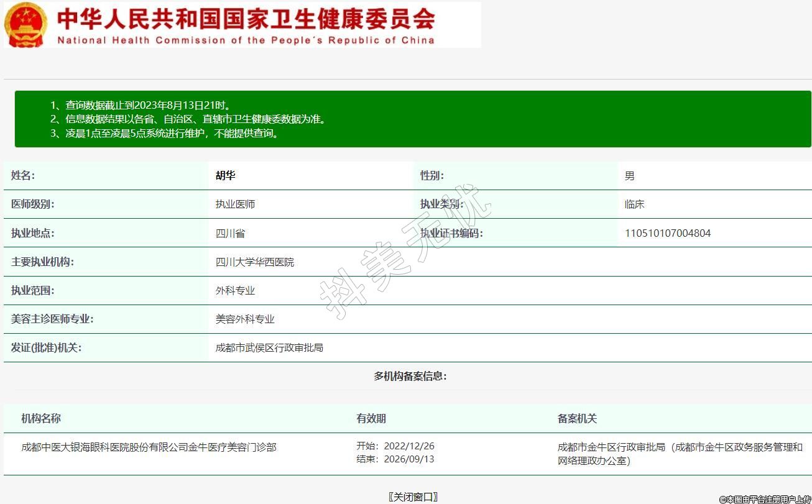Click the 临床 practice category value
This screenshot has width=812, height=504.
click(x=635, y=204)
